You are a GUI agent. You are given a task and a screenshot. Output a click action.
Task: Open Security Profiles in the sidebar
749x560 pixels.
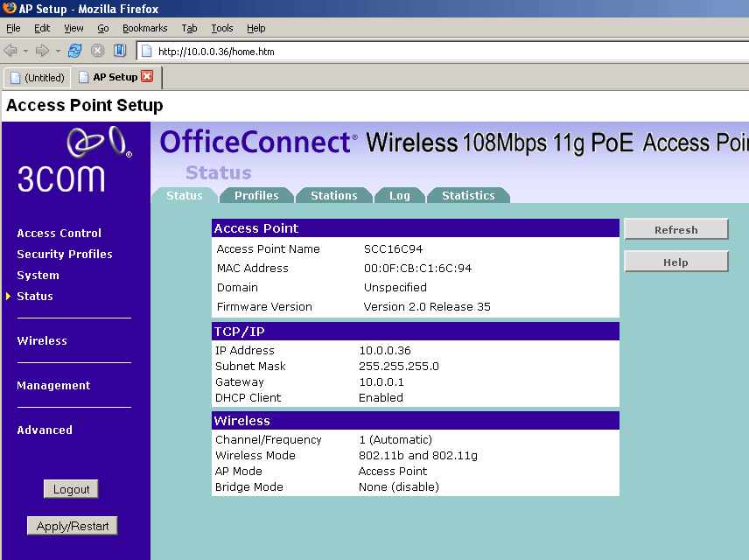coord(65,255)
